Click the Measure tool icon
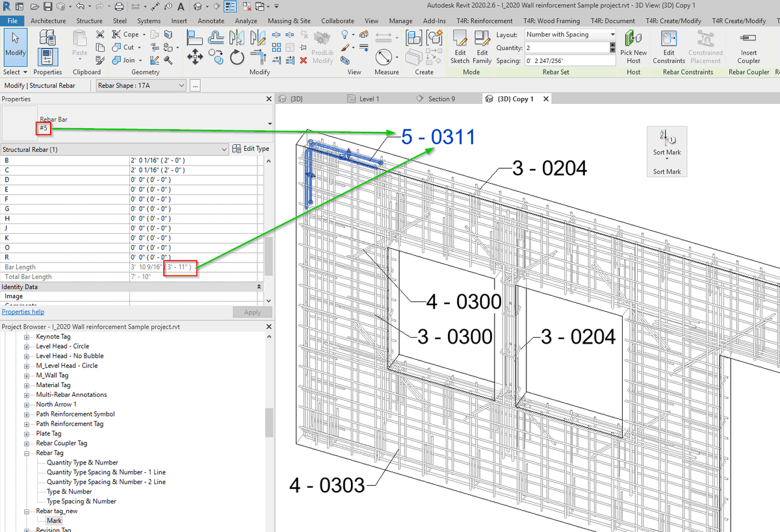The height and width of the screenshot is (532, 780). (383, 56)
